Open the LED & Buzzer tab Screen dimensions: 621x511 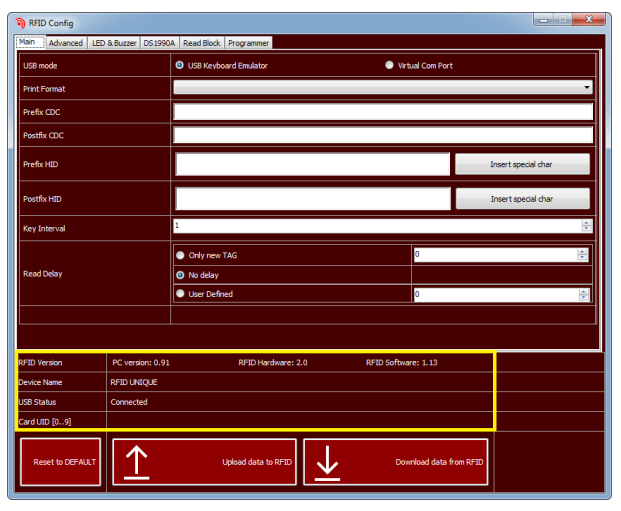point(114,43)
